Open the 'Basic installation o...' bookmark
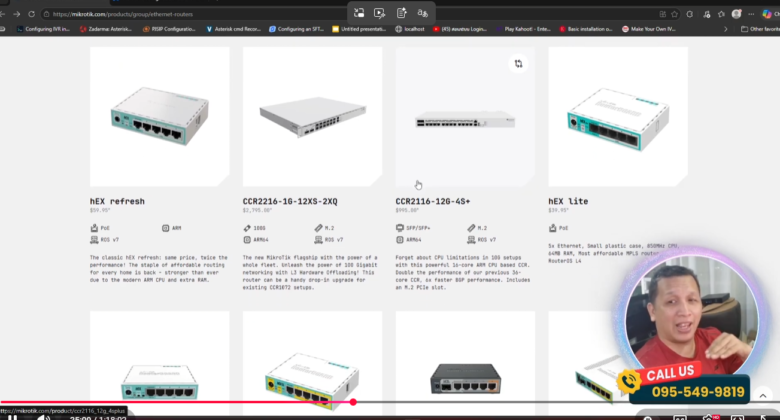780x420 pixels. (586, 29)
